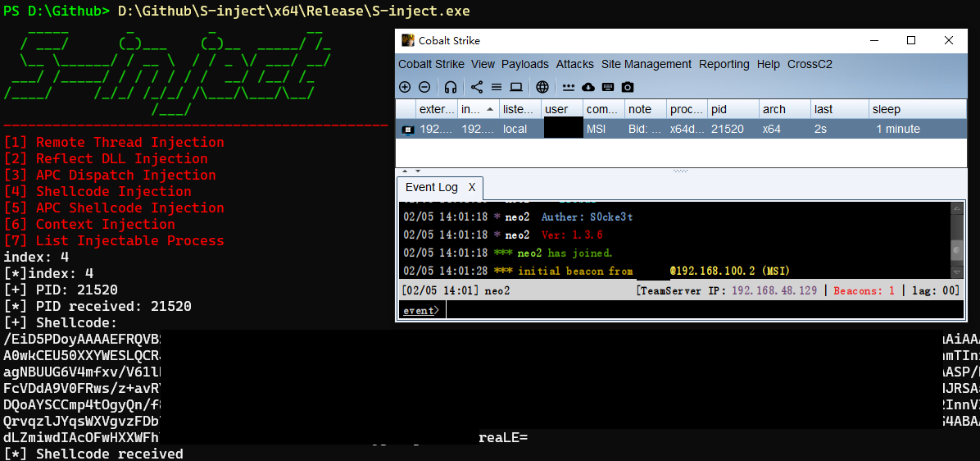The width and height of the screenshot is (980, 461).
Task: Focus the event> command input field
Action: pos(705,309)
